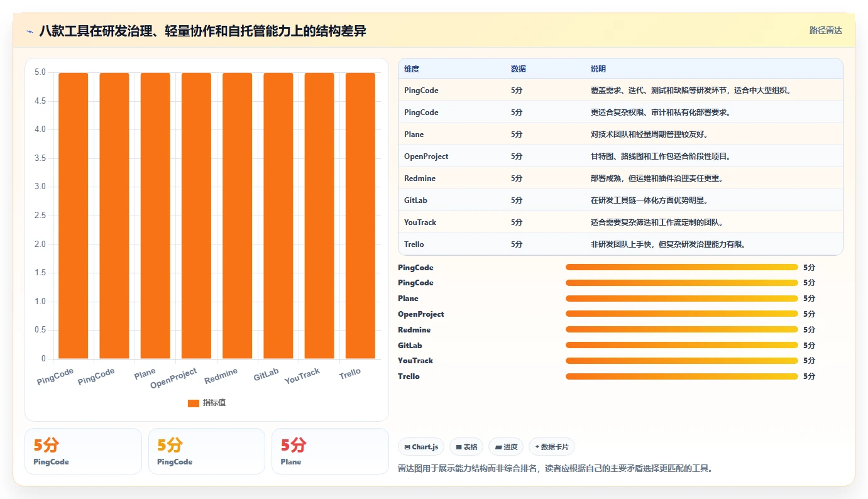The height and width of the screenshot is (499, 868).
Task: Click the Plane cell in the table
Action: [414, 134]
